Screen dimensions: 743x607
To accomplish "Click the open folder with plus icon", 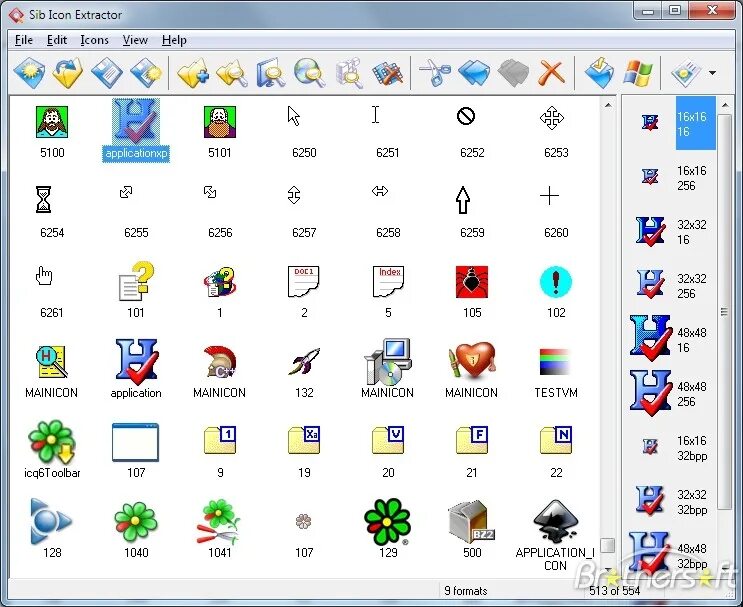I will coord(192,72).
